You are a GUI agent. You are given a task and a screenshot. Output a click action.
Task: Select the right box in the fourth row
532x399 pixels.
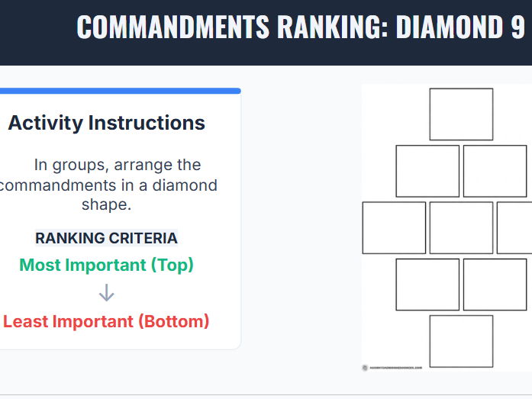495,285
